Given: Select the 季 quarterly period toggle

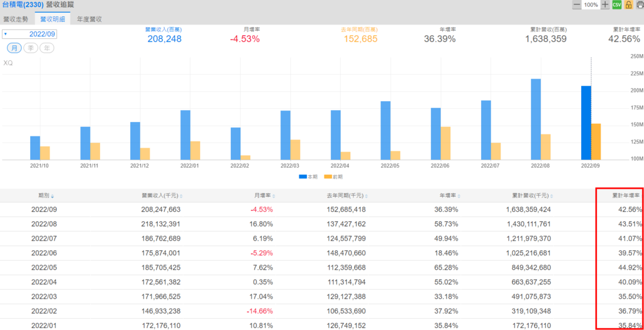Looking at the screenshot, I should [31, 48].
